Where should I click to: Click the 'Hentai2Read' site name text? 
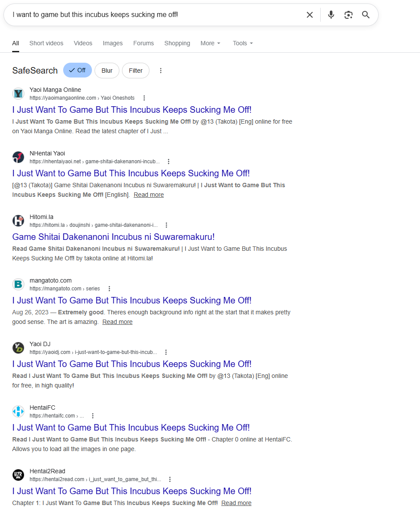tap(47, 471)
